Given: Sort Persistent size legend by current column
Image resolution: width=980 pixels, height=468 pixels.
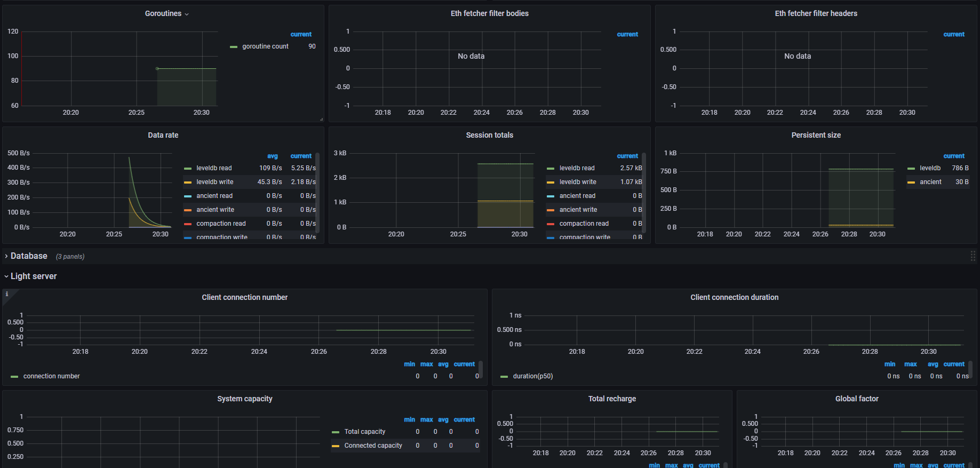Looking at the screenshot, I should click(954, 156).
